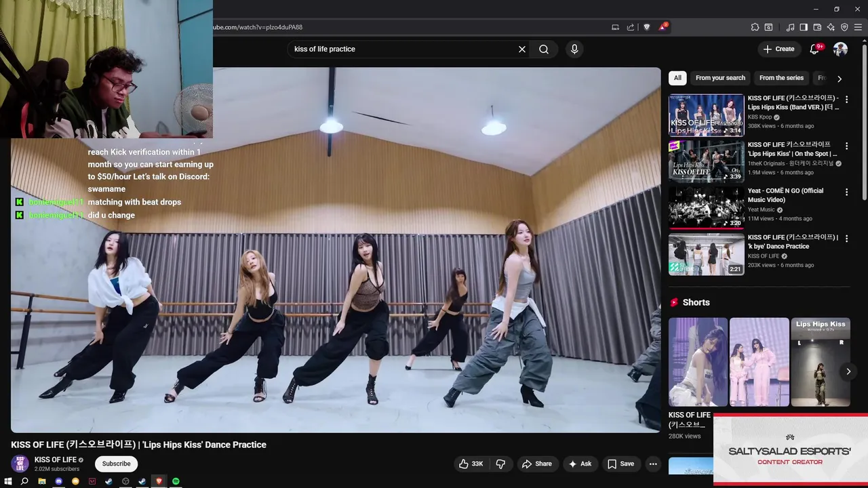
Task: Click the Ask button
Action: pos(580,464)
